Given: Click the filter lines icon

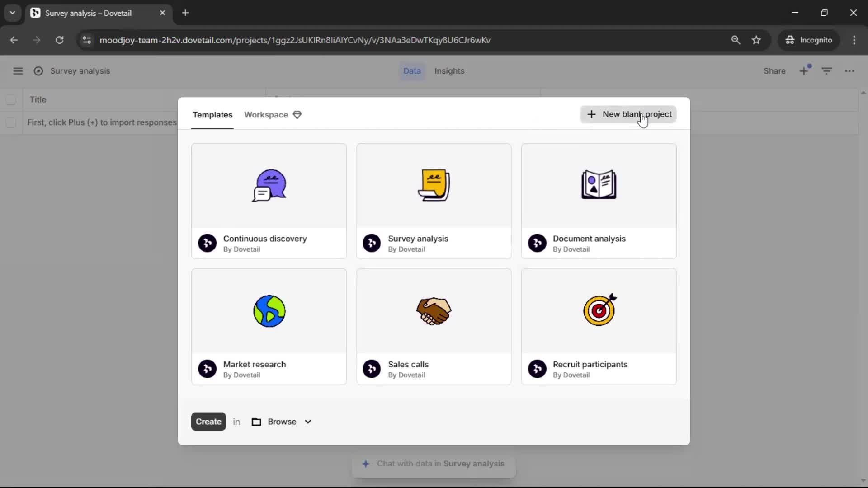Looking at the screenshot, I should click(x=826, y=71).
